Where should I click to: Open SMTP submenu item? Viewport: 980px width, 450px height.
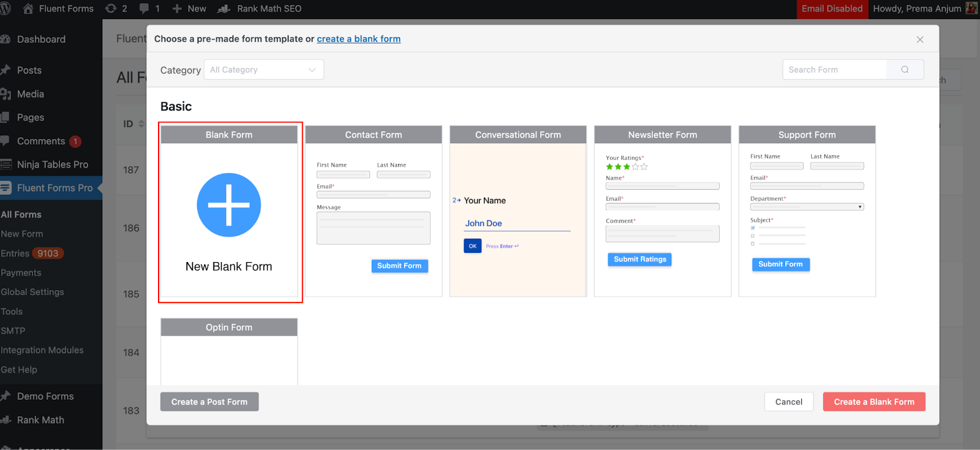coord(13,331)
